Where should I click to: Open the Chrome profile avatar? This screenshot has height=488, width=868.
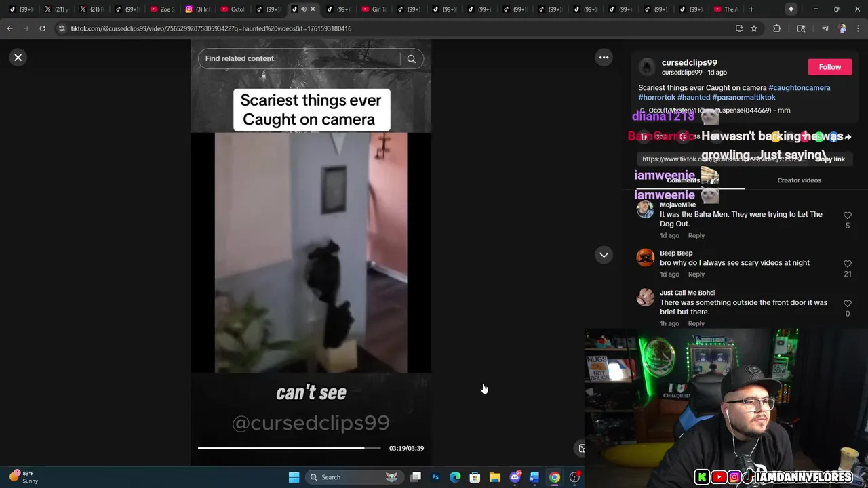pos(842,28)
